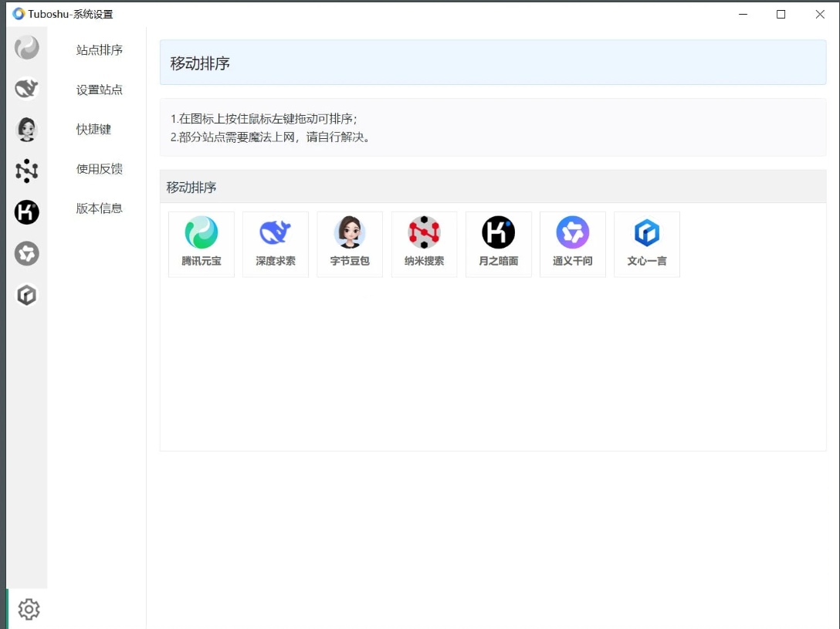
Task: Select the 纳米搜索 icon in the sidebar
Action: pyautogui.click(x=27, y=171)
